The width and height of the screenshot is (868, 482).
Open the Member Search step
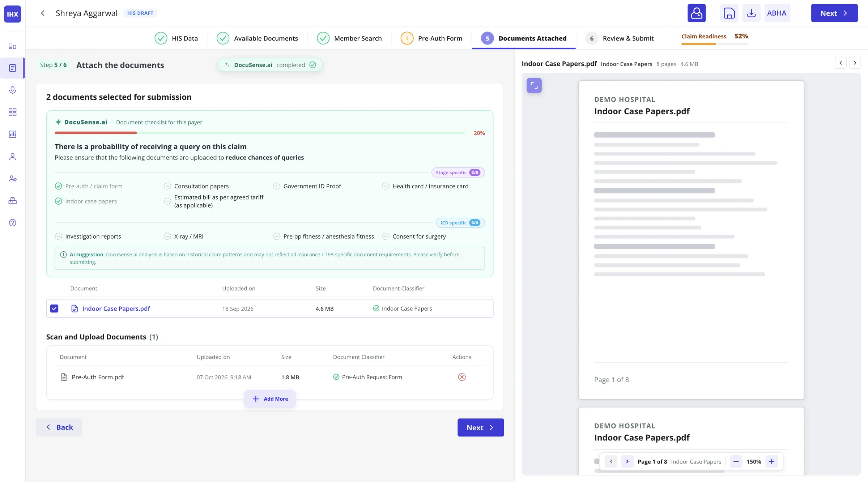(349, 38)
